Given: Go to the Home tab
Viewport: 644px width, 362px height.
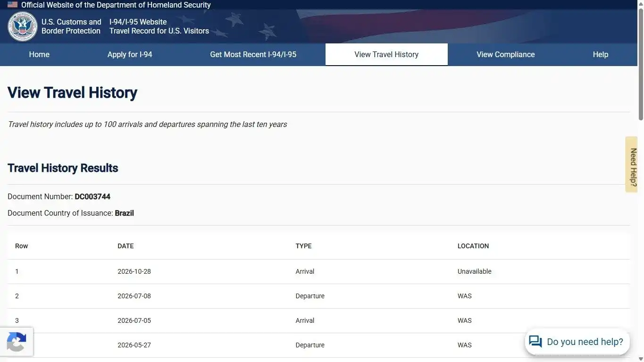Looking at the screenshot, I should [x=39, y=55].
